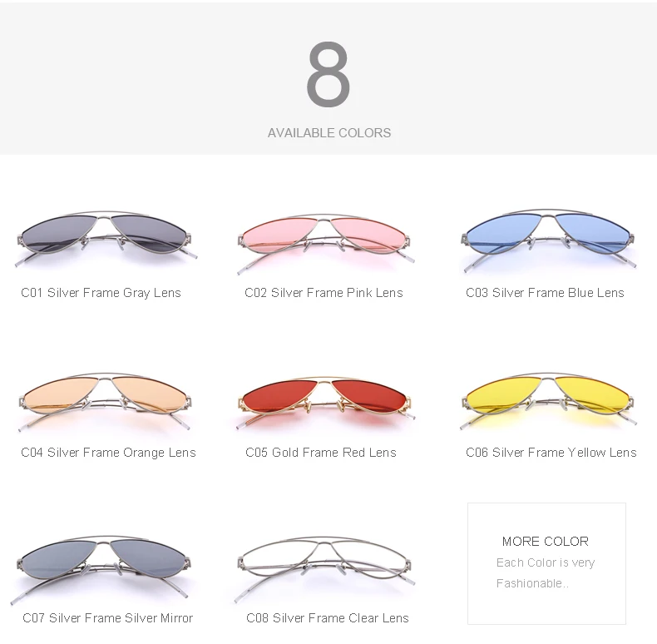Click the C01 Silver Frame Gray Lens label
Image resolution: width=657 pixels, height=644 pixels.
point(101,293)
